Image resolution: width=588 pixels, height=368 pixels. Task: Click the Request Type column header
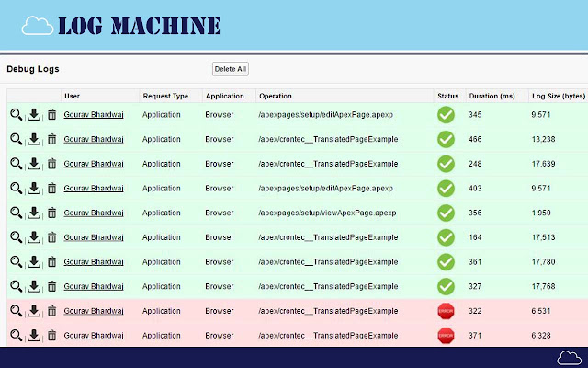click(x=165, y=96)
